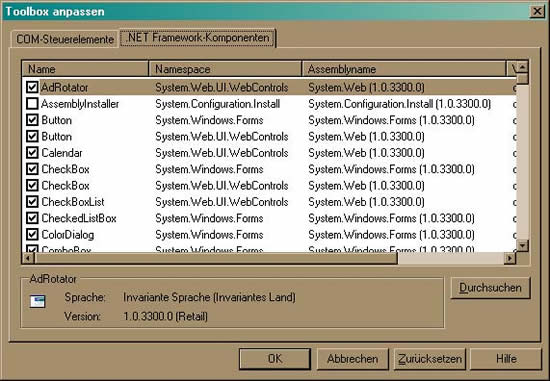550x381 pixels.
Task: Click the vertical scrollbar down arrow
Action: pyautogui.click(x=523, y=246)
